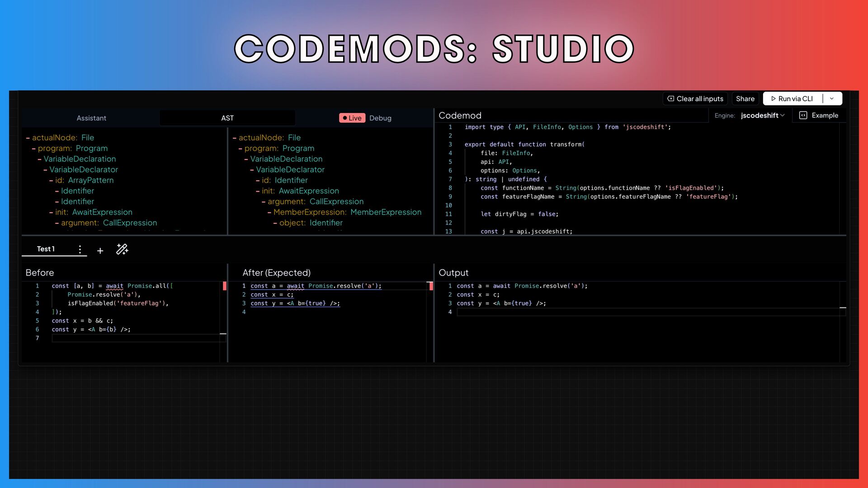Screen dimensions: 868x488
Task: Add a new test with plus icon
Action: pyautogui.click(x=100, y=251)
